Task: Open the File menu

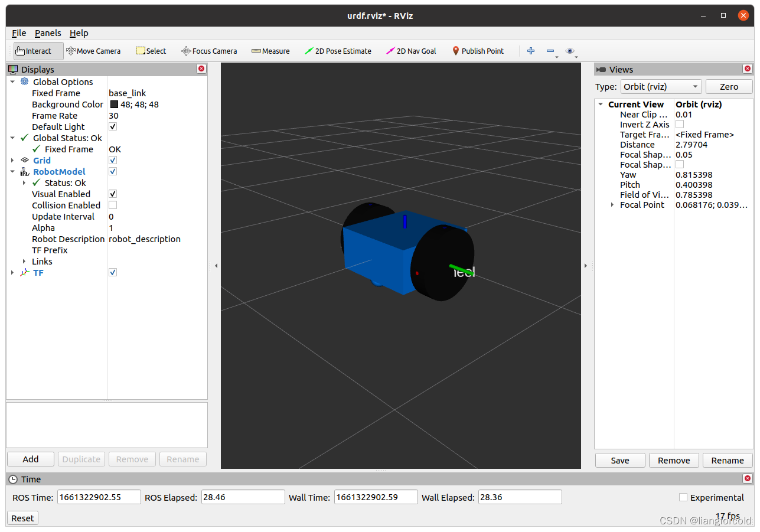Action: coord(19,33)
